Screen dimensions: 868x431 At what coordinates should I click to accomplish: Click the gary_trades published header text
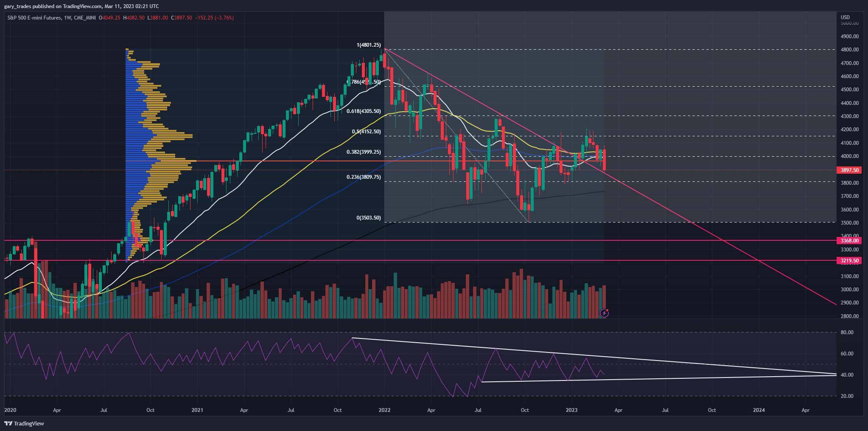(81, 6)
